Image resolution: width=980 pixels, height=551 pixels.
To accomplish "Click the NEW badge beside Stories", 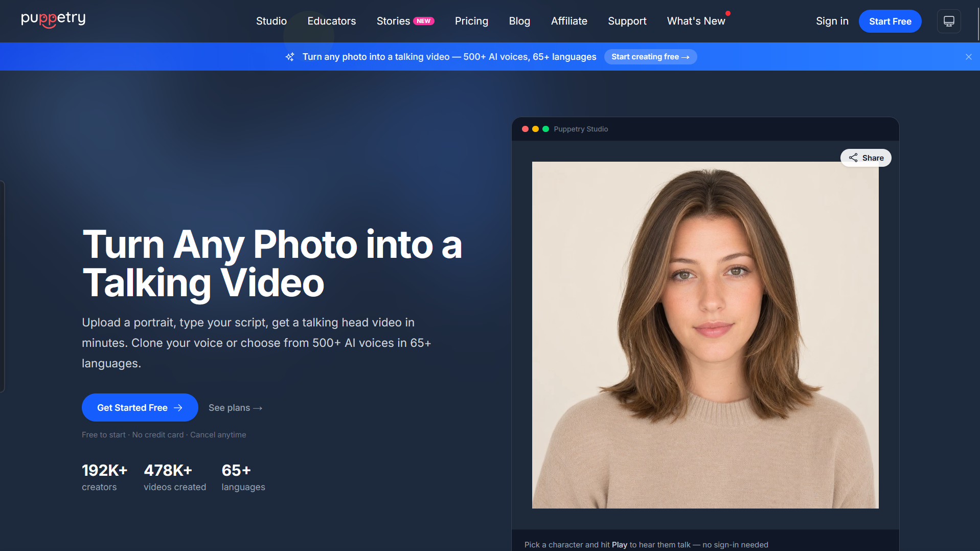I will click(424, 21).
